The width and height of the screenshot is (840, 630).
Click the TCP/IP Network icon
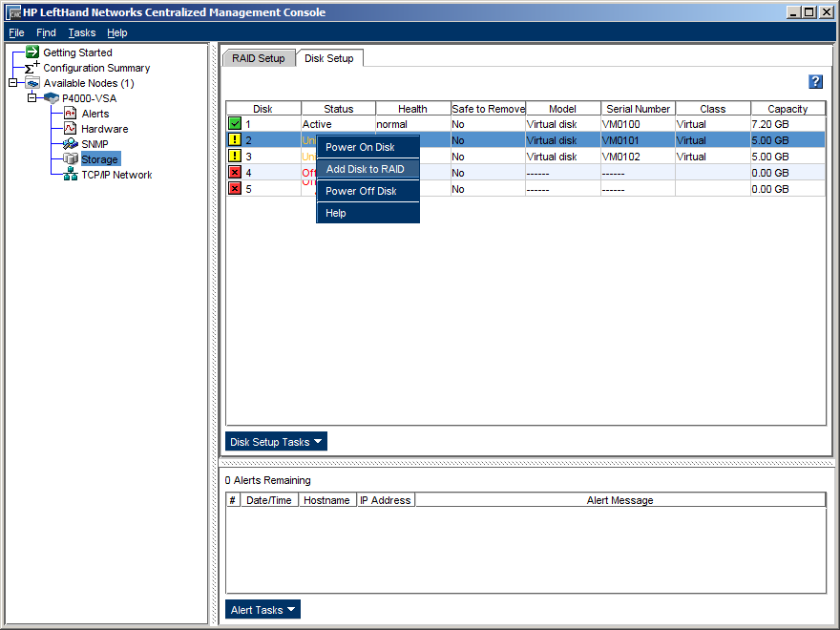[70, 175]
